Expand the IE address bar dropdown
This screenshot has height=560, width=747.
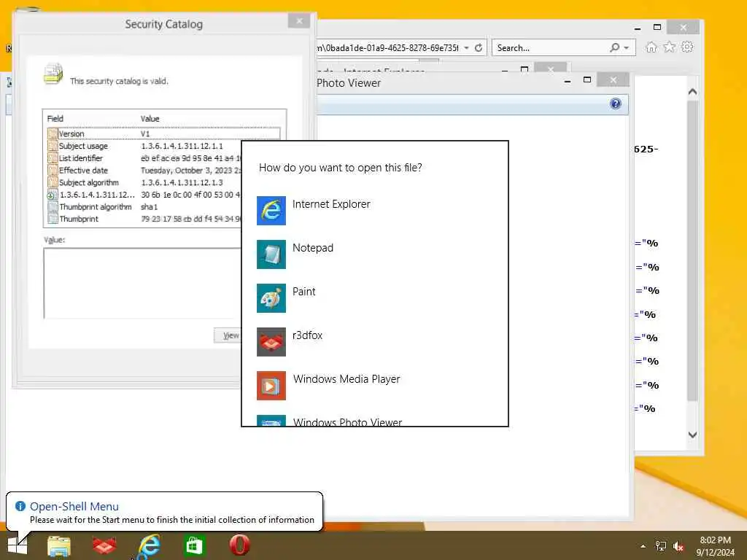(466, 47)
